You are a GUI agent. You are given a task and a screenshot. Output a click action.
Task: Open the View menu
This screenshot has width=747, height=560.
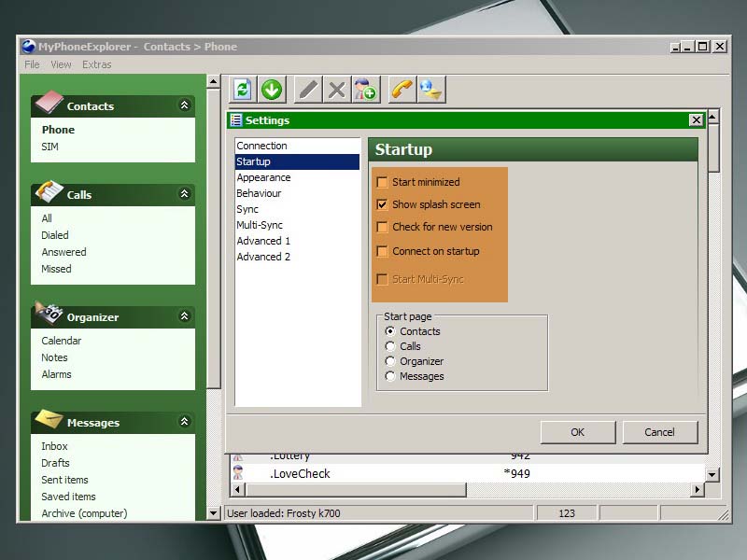[61, 64]
